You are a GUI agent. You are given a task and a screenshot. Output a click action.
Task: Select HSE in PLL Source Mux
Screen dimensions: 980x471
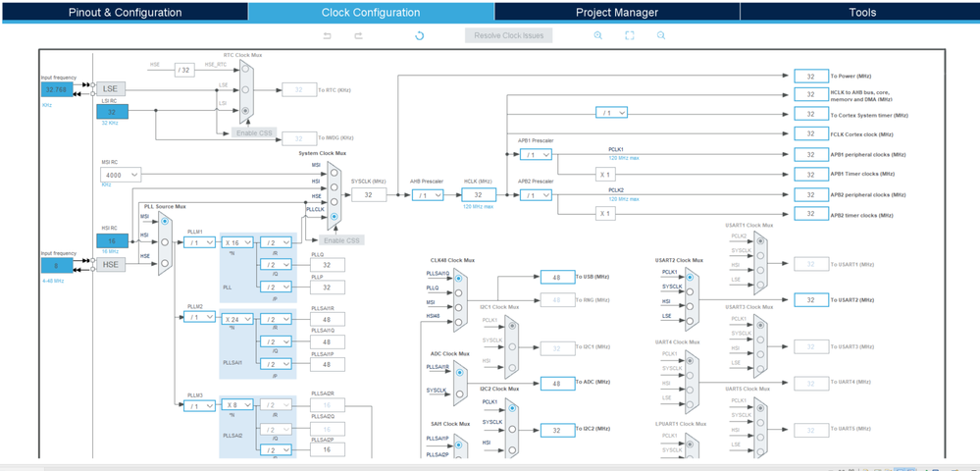tap(165, 263)
